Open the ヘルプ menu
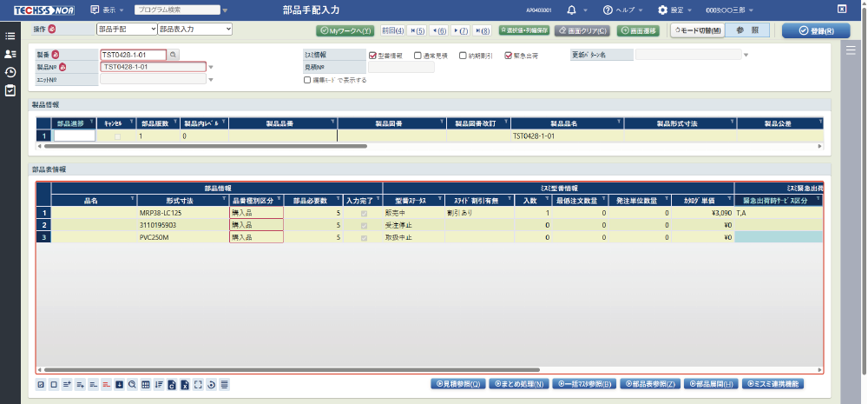The width and height of the screenshot is (868, 404). point(623,10)
